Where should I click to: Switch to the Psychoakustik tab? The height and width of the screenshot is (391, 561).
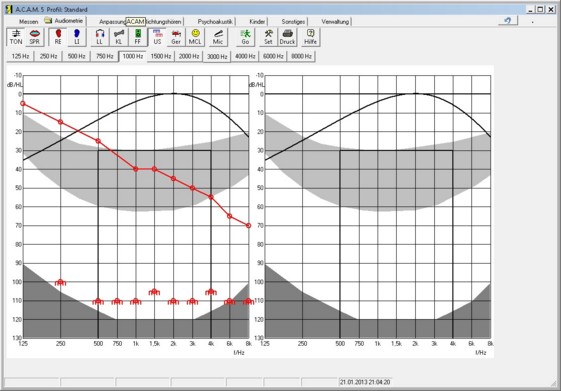pyautogui.click(x=215, y=21)
